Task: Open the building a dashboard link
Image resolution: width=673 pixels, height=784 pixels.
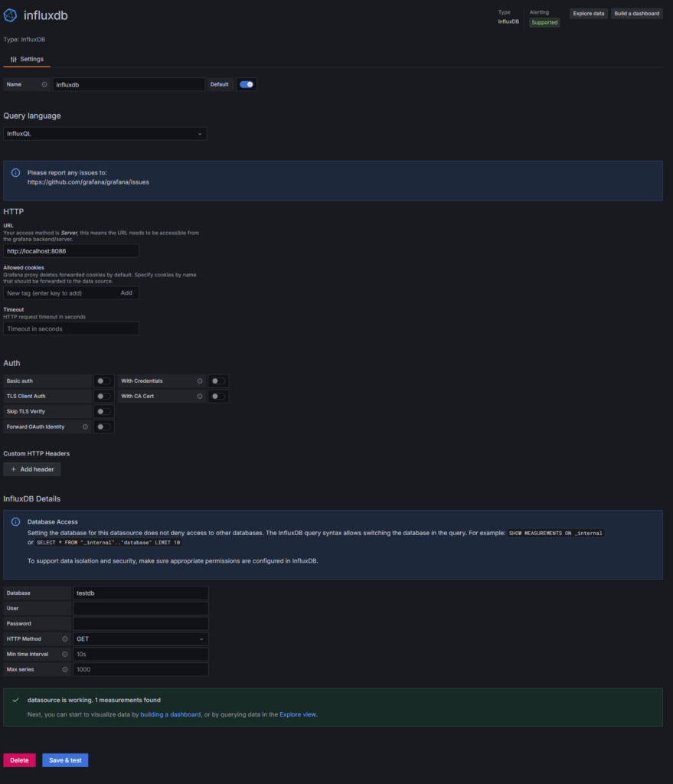Action: point(171,714)
